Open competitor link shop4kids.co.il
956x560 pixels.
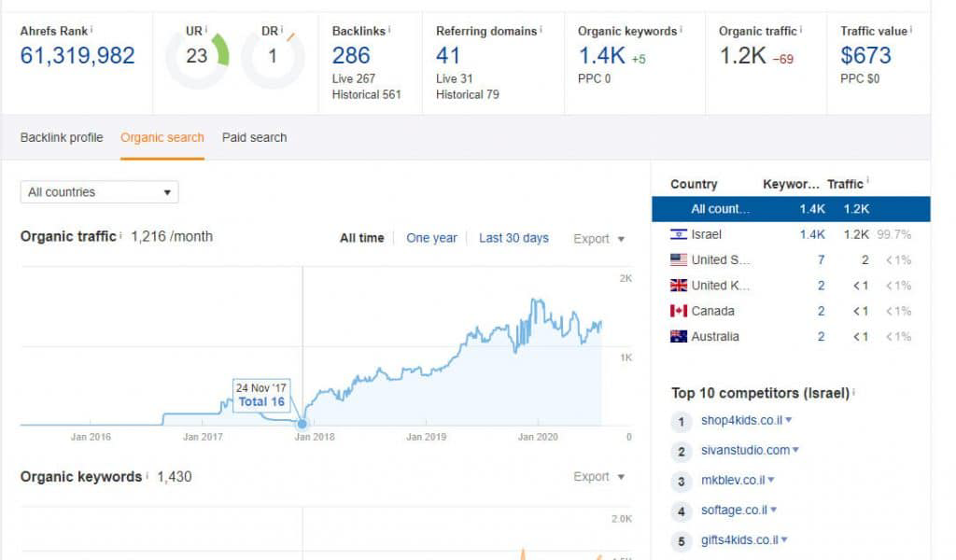tap(741, 420)
